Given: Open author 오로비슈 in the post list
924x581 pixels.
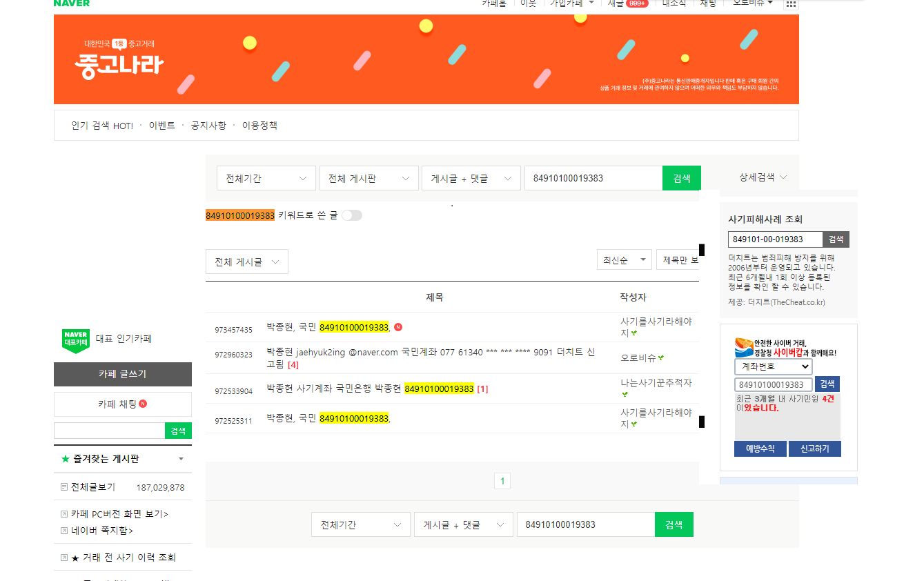Looking at the screenshot, I should [638, 358].
